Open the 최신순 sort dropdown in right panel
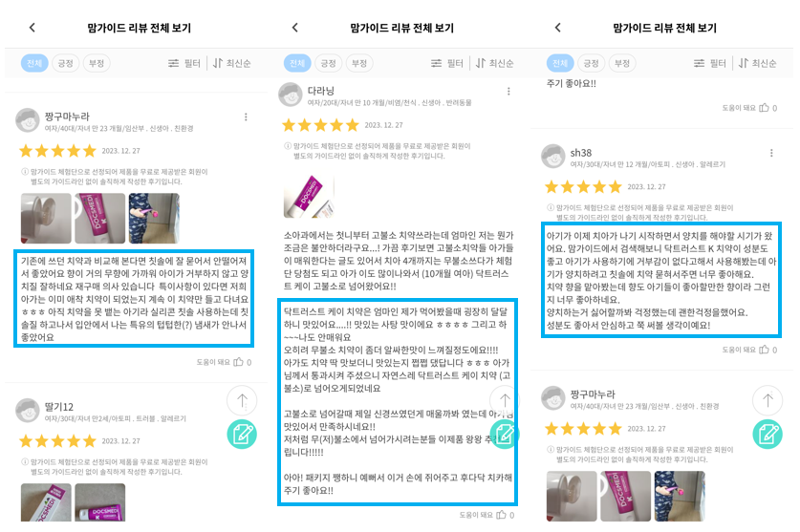800x532 pixels. point(757,63)
